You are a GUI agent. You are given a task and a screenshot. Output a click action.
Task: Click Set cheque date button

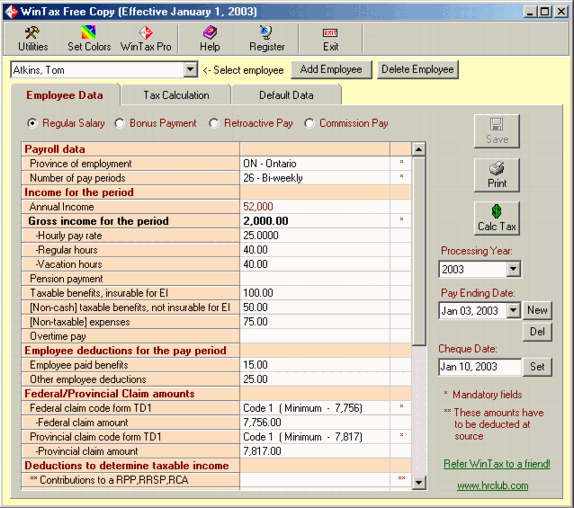click(537, 367)
